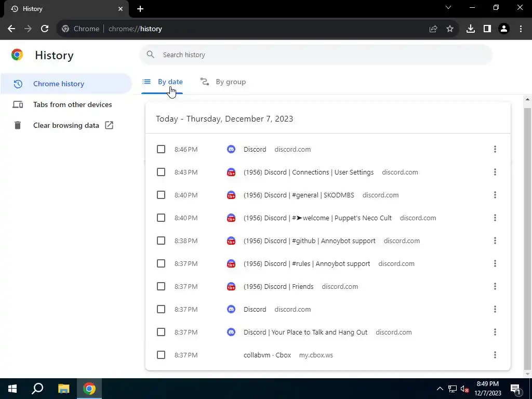
Task: Open the #welcome Puppet's Neco Cult link
Action: (317, 218)
